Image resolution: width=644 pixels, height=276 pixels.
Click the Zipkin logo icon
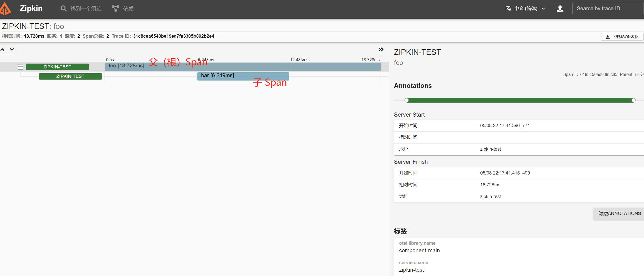tap(5, 8)
